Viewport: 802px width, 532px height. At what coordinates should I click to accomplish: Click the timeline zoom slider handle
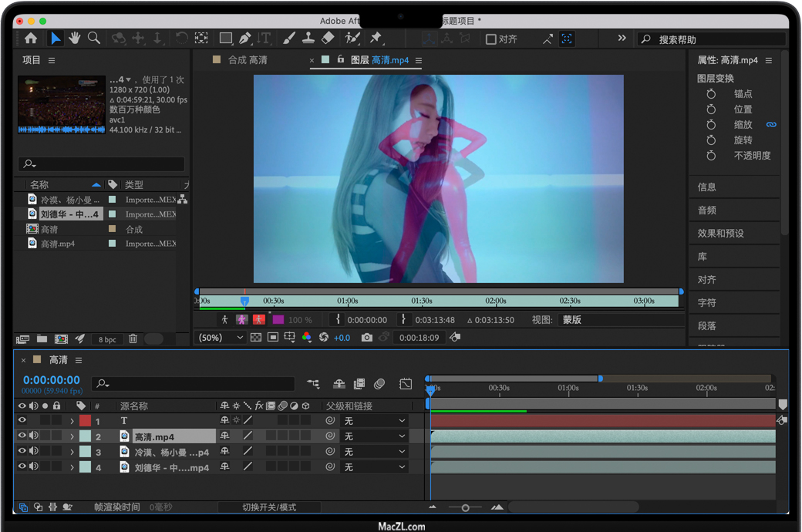[465, 507]
